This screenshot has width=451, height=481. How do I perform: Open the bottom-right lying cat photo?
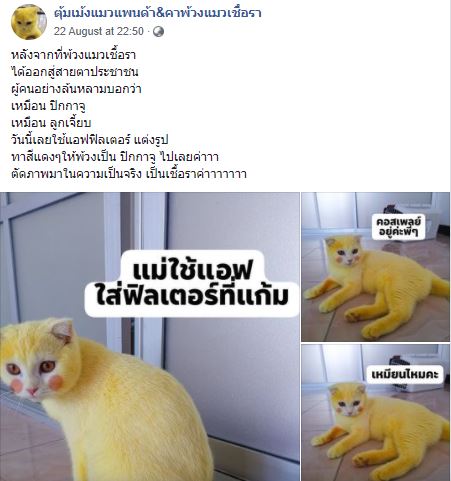375,413
